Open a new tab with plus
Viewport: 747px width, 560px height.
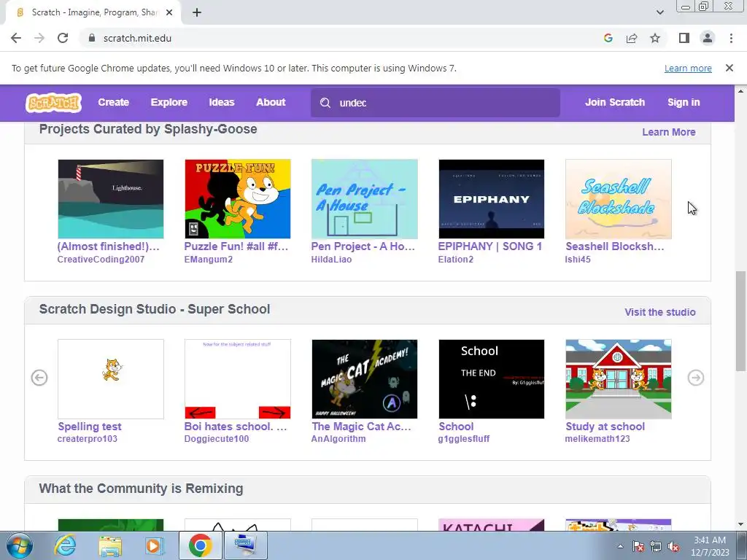pos(197,12)
